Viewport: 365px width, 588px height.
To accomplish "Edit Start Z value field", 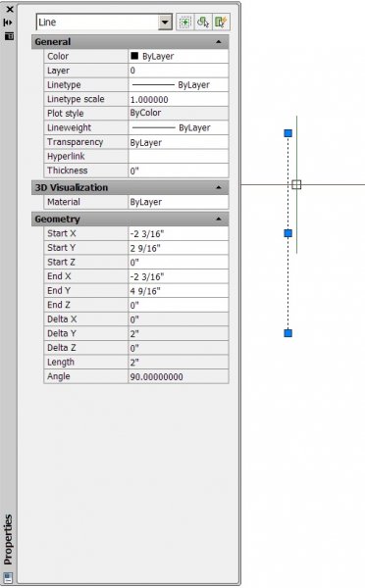I will pos(179,262).
